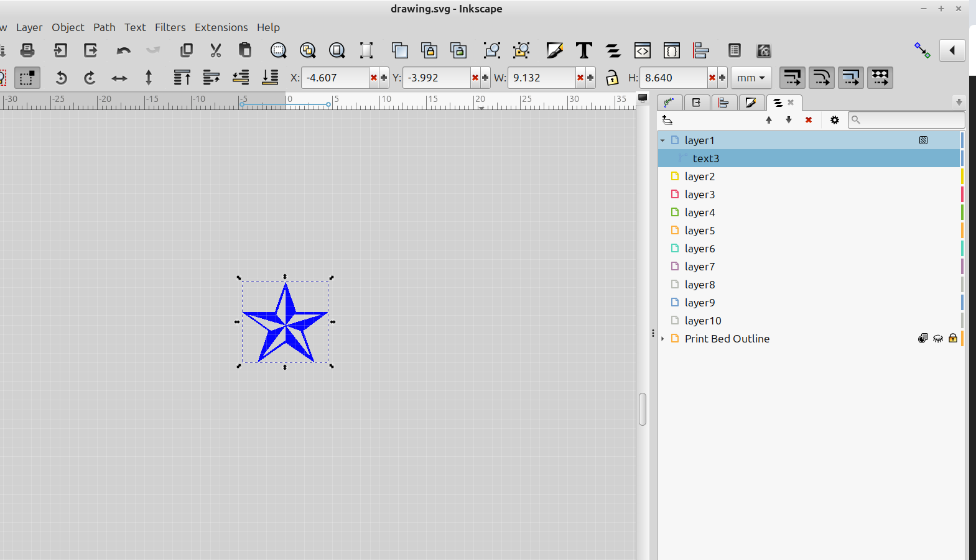Image resolution: width=976 pixels, height=560 pixels.
Task: Click the zoom to drawing icon
Action: point(307,50)
